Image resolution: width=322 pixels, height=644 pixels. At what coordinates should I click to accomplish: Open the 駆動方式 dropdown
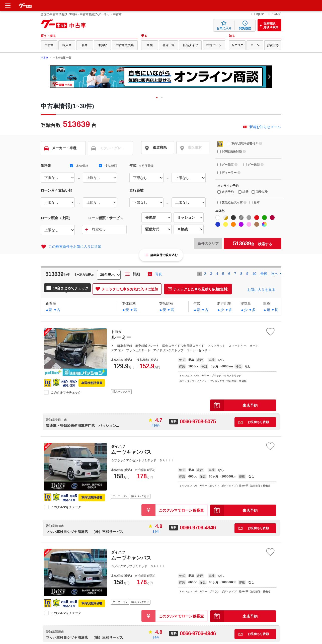pos(156,229)
